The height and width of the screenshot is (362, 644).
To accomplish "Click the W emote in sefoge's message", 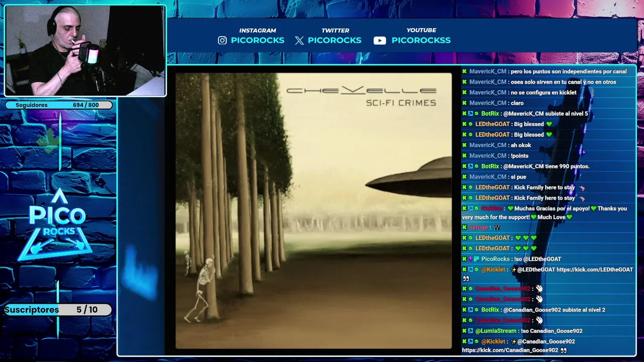I will (x=497, y=227).
